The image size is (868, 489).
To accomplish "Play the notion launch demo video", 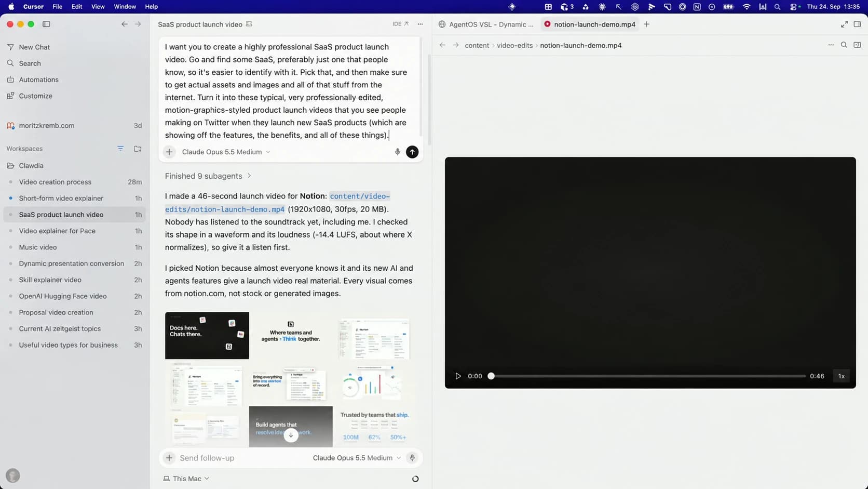I will click(458, 376).
